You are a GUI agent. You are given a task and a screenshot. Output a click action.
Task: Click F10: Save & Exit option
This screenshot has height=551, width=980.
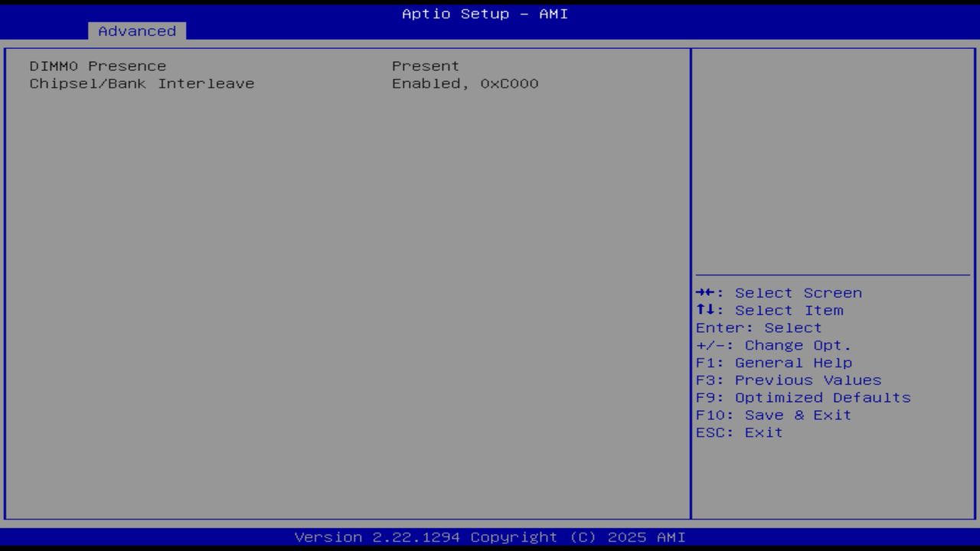pos(773,415)
